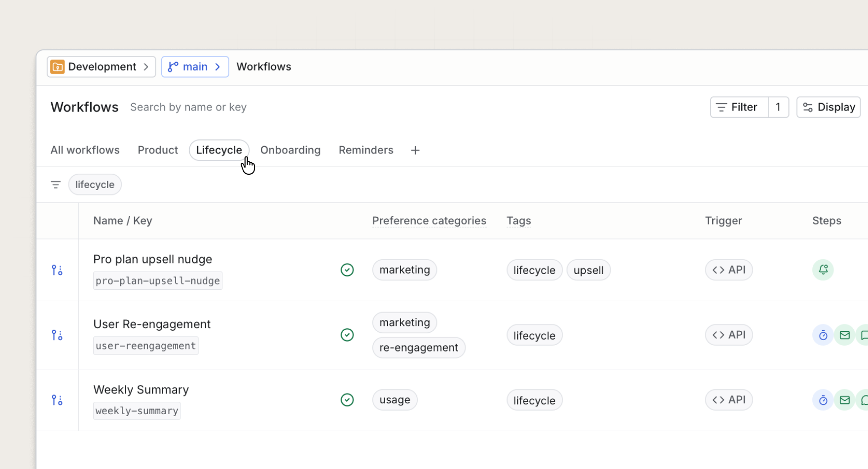Switch to All workflows tab
Viewport: 868px width, 469px height.
[x=85, y=150]
